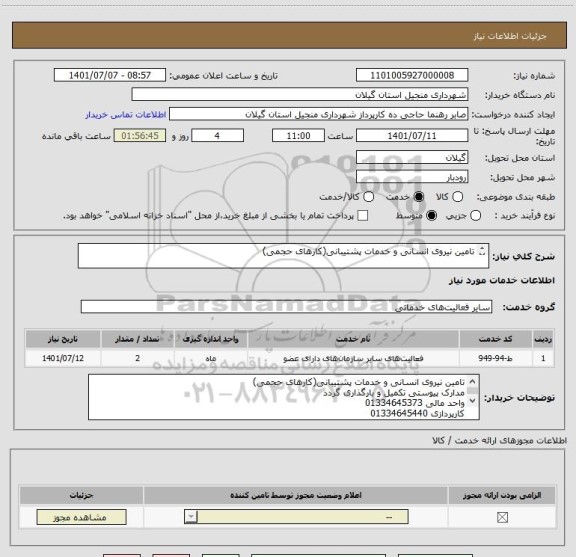Click the واحد اندازه گیری column header
576x557 pixels.
point(210,339)
